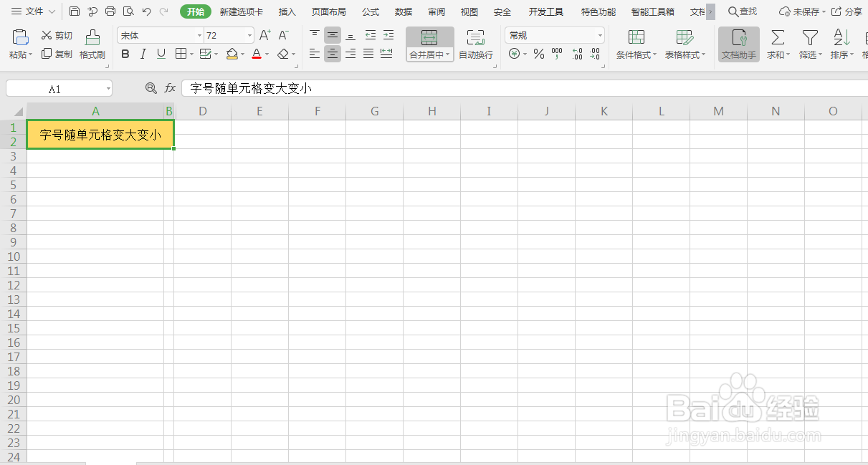
Task: Click the 未保存 unsaved cloud status
Action: (x=802, y=11)
